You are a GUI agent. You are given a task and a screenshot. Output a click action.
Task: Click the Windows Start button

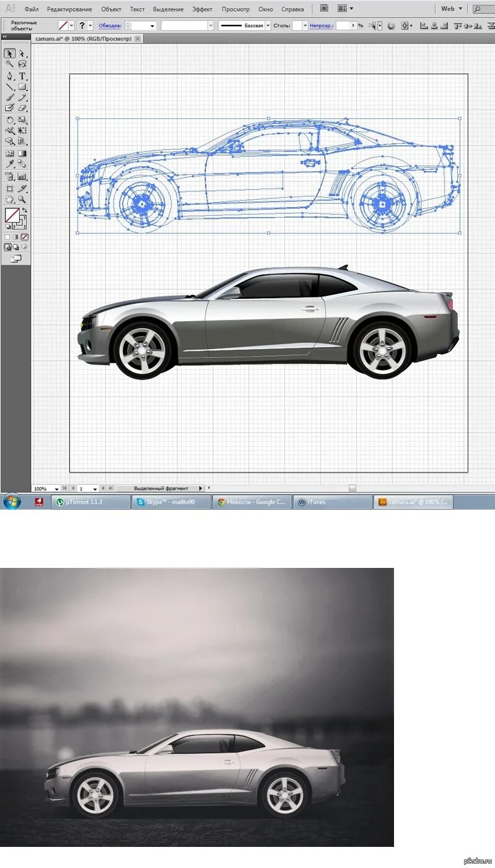click(x=12, y=502)
